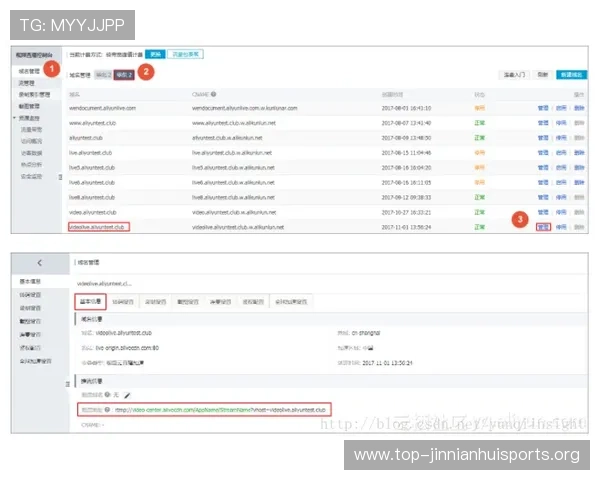Click the help icon beside the CNAME column header

coord(214,94)
